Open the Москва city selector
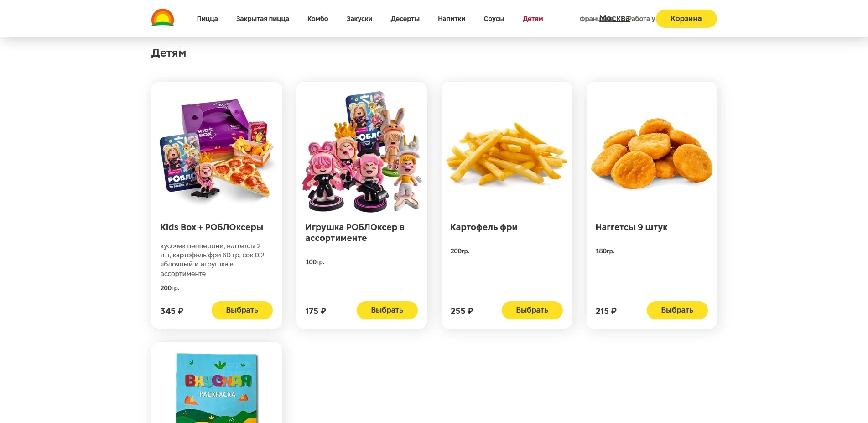This screenshot has height=423, width=868. [x=614, y=18]
